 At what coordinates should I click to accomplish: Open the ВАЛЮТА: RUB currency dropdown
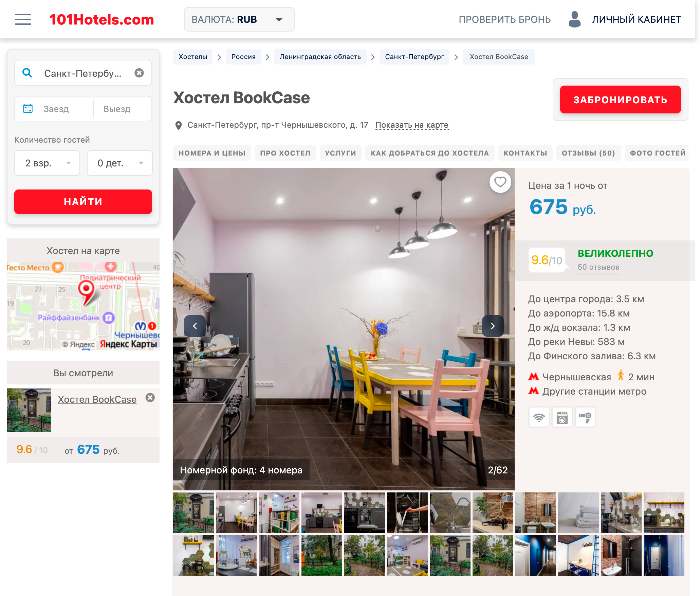click(x=239, y=19)
